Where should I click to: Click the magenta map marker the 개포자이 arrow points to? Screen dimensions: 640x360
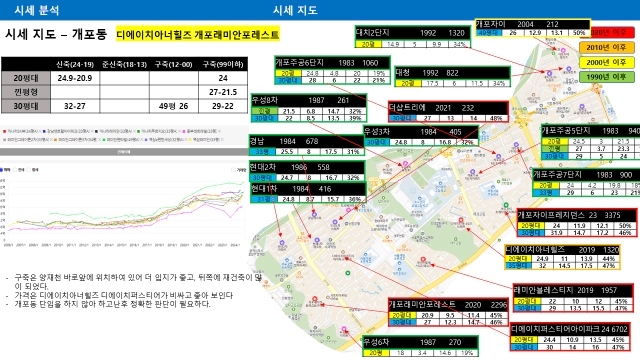[563, 50]
